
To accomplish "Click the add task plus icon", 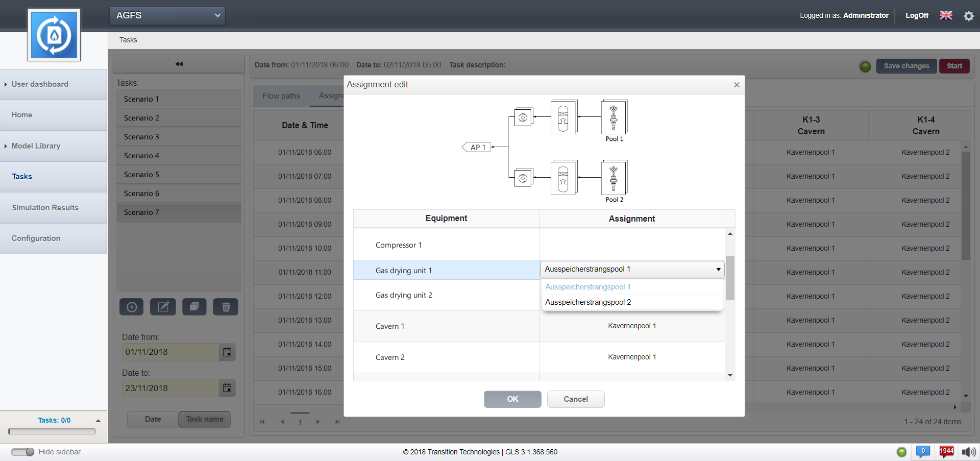I will click(132, 307).
